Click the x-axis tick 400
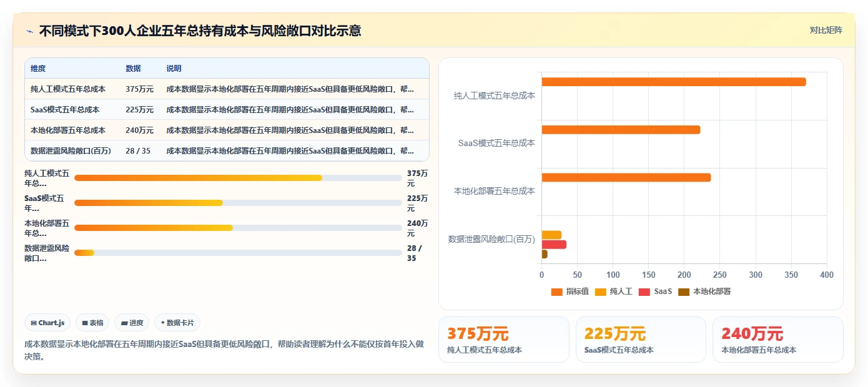Screen dimensions: 868x387 [x=827, y=275]
